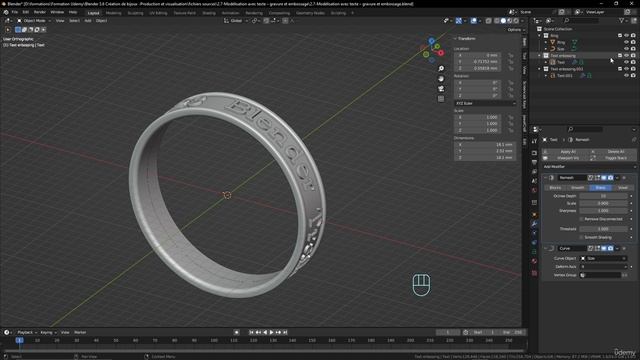The image size is (640, 360).
Task: Click the Curve modifier edit mode icon
Action: [x=597, y=248]
